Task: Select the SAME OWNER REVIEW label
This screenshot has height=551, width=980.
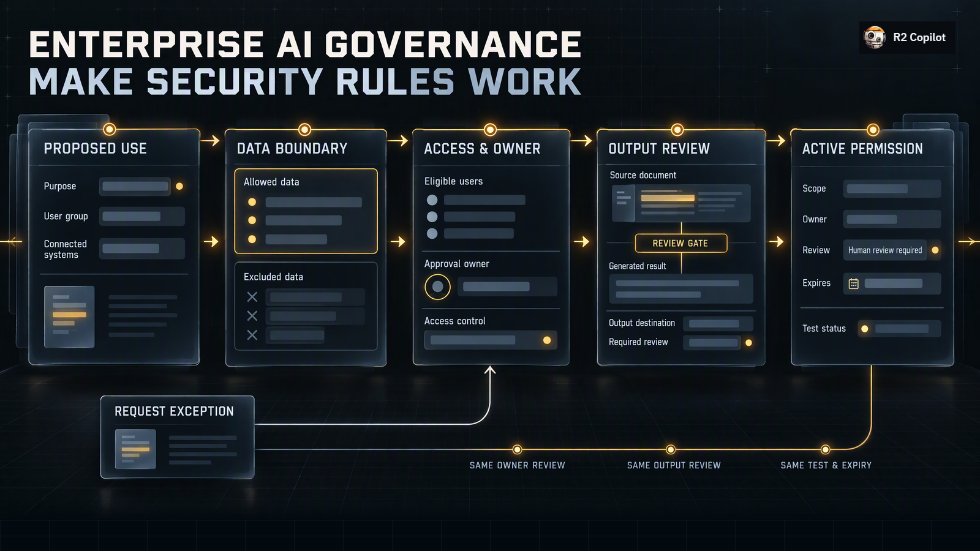Action: pos(518,465)
